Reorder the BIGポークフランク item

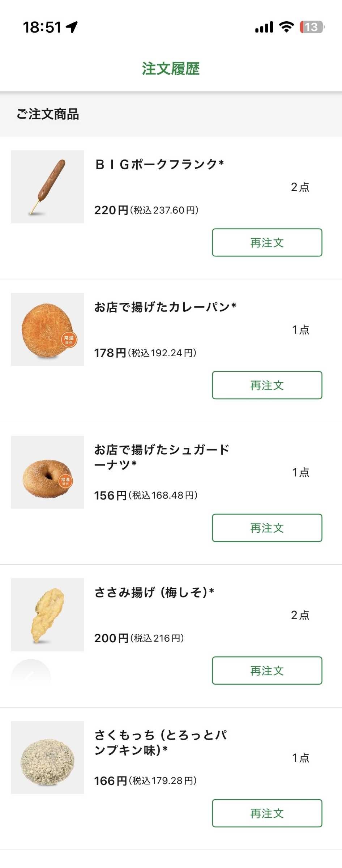(x=267, y=242)
